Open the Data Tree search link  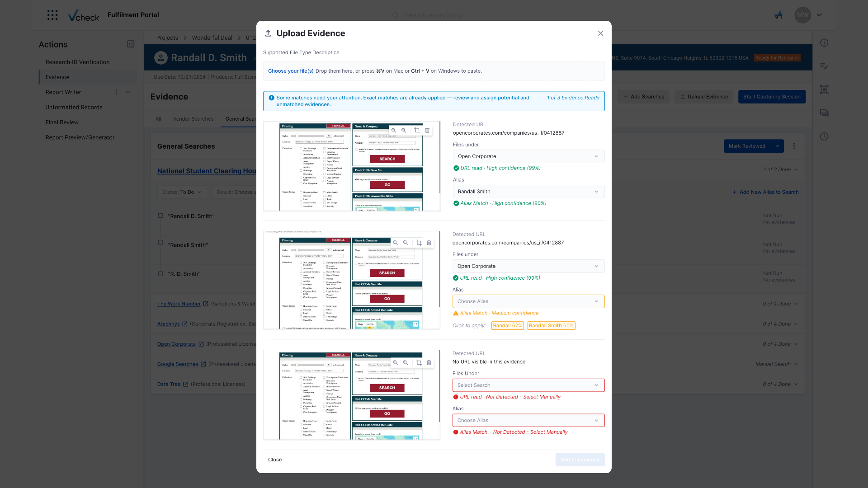(x=169, y=384)
